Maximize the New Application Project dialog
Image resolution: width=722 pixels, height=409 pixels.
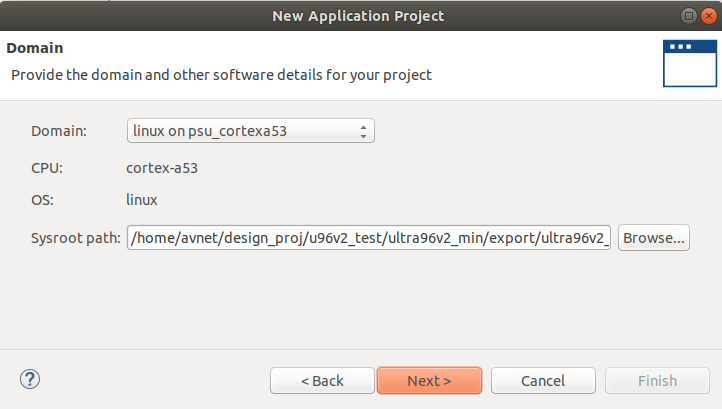[689, 16]
